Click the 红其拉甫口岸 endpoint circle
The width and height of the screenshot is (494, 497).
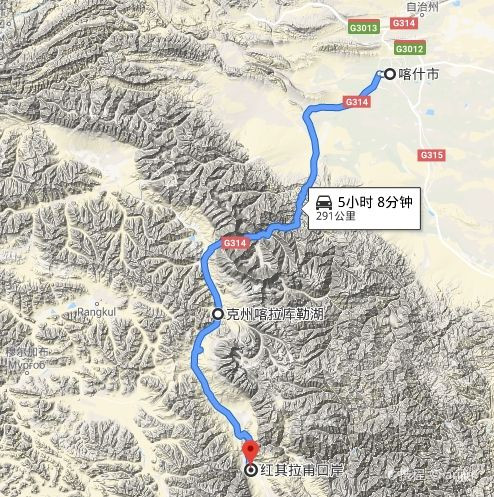point(251,470)
